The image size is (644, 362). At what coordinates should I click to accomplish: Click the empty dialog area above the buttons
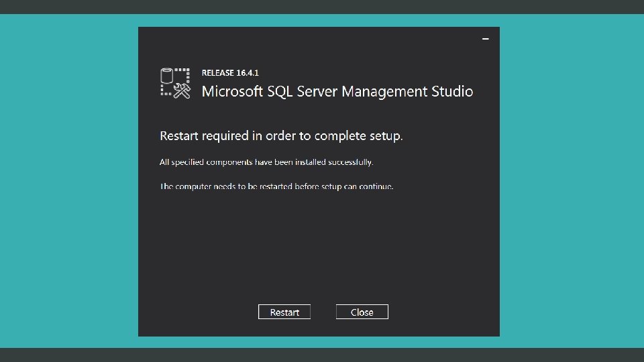coord(319,248)
